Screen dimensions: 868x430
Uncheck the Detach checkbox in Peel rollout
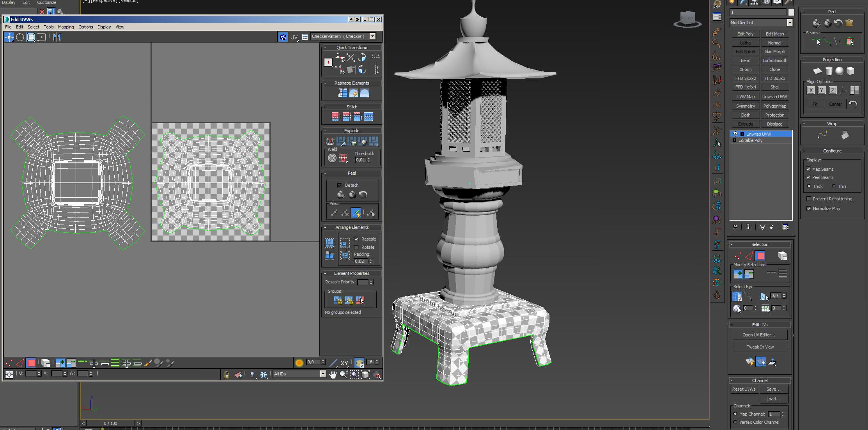click(339, 185)
